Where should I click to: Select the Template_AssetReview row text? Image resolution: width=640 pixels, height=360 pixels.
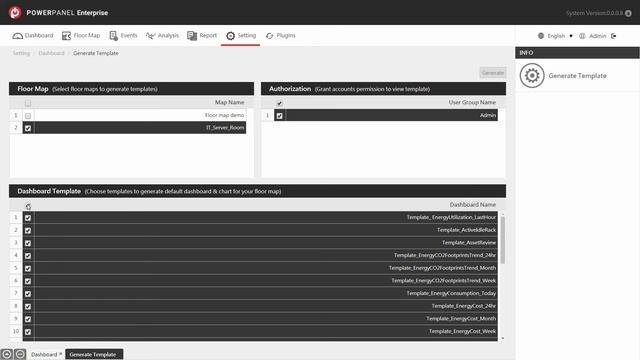(x=469, y=242)
